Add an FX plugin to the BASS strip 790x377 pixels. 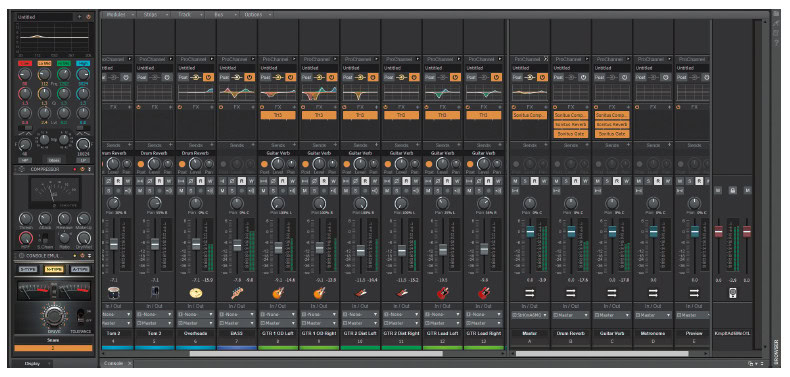253,107
